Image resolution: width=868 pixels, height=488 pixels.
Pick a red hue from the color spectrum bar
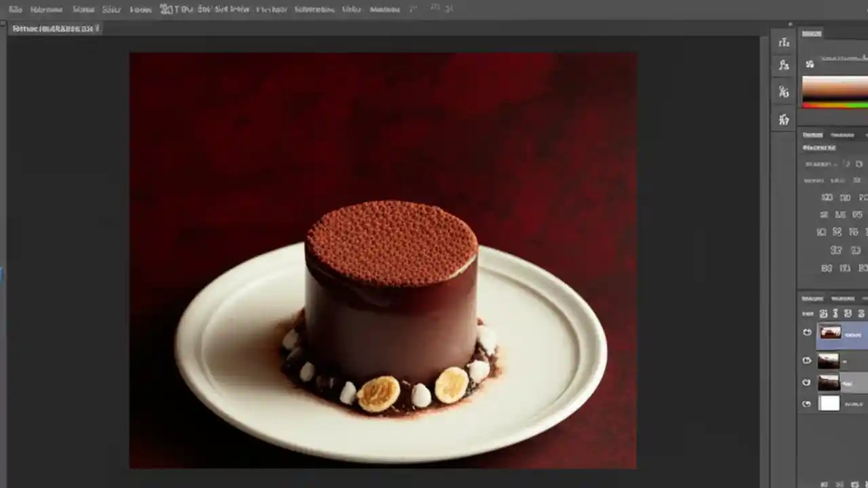(806, 106)
